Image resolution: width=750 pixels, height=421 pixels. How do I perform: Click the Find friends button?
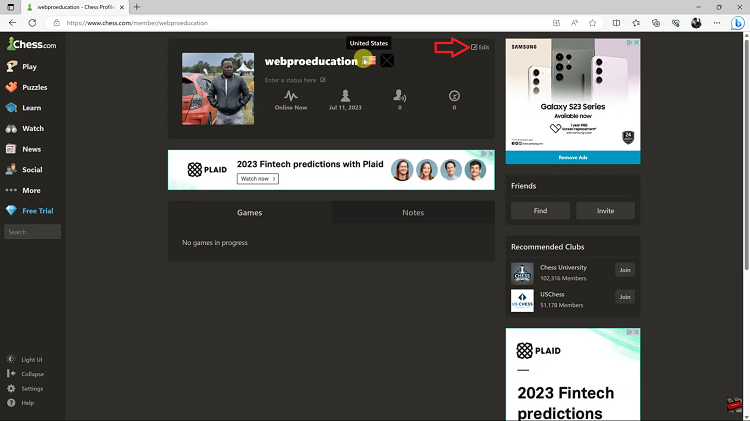click(x=540, y=210)
